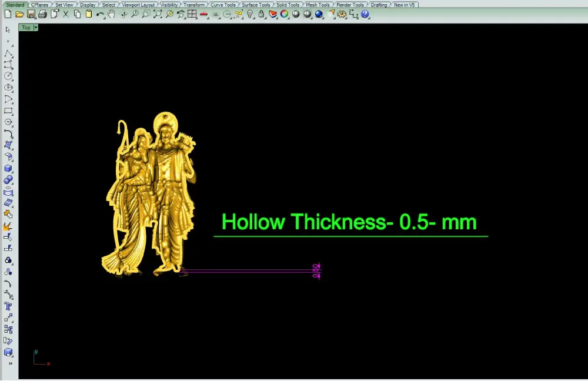Switch to the Curve Tools tab
This screenshot has width=588, height=381.
point(223,5)
